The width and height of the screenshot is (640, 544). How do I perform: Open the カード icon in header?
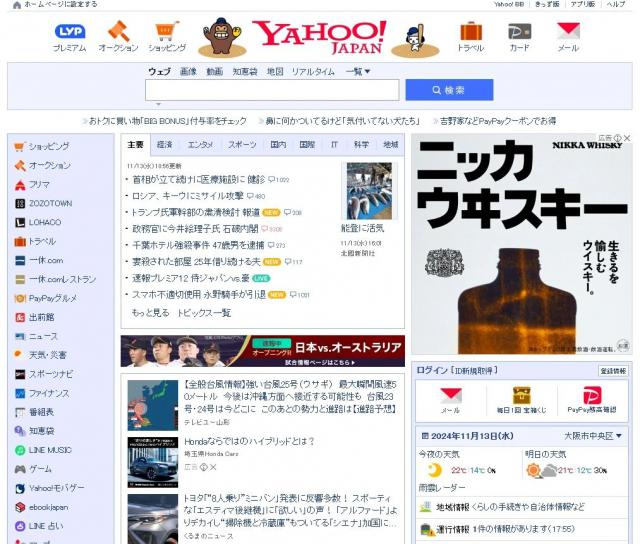click(519, 32)
